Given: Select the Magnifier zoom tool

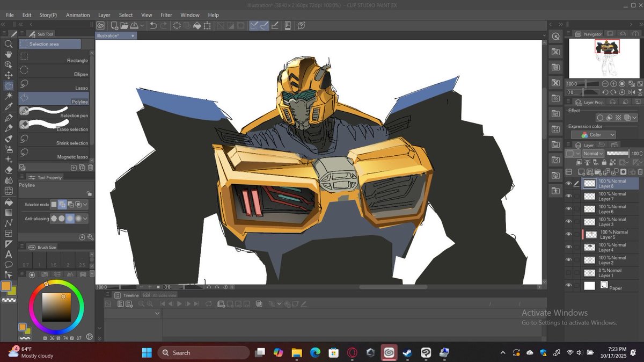Looking at the screenshot, I should [9, 44].
